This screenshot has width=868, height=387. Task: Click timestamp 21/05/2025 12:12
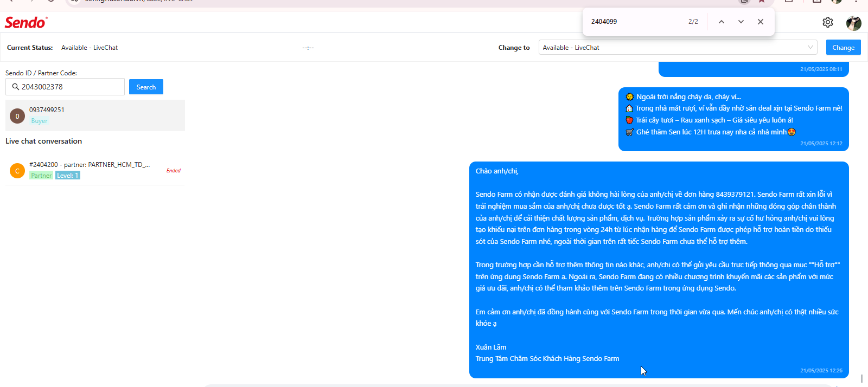(x=821, y=144)
